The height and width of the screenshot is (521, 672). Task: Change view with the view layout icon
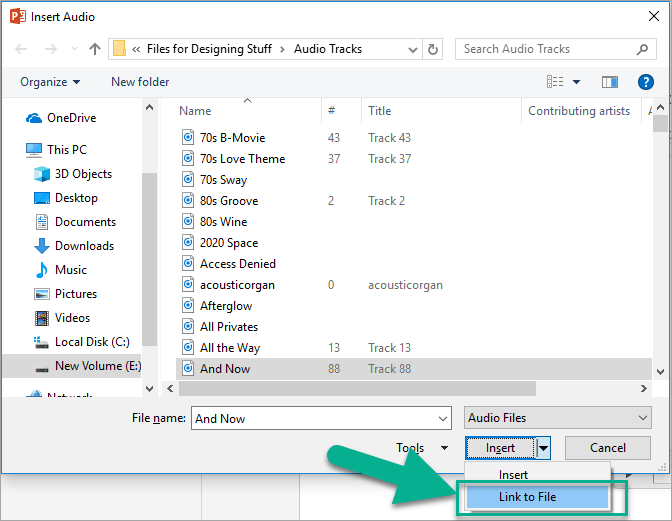555,81
